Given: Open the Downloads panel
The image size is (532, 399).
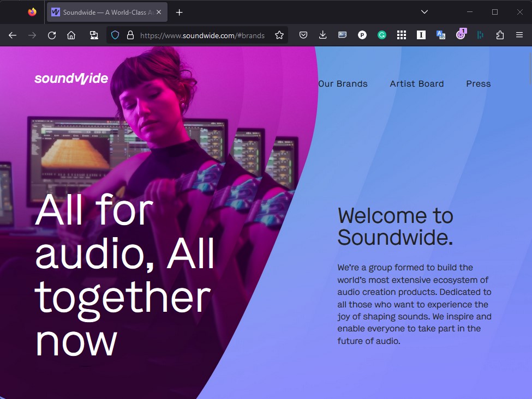Looking at the screenshot, I should [323, 35].
